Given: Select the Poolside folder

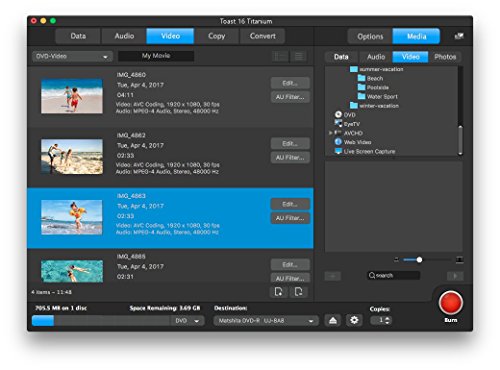Looking at the screenshot, I should (373, 87).
